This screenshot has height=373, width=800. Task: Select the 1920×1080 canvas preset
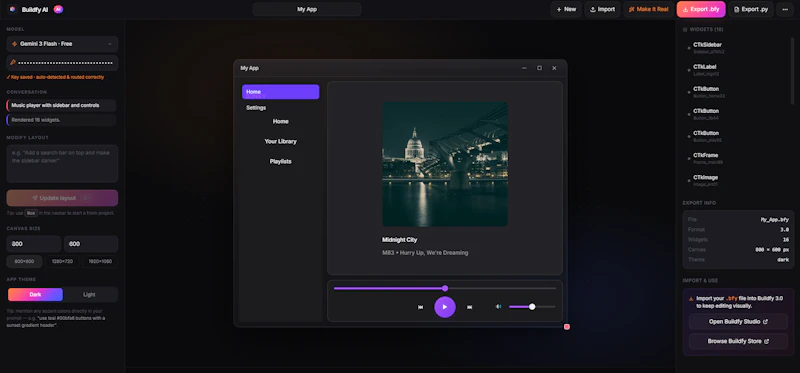pyautogui.click(x=100, y=261)
